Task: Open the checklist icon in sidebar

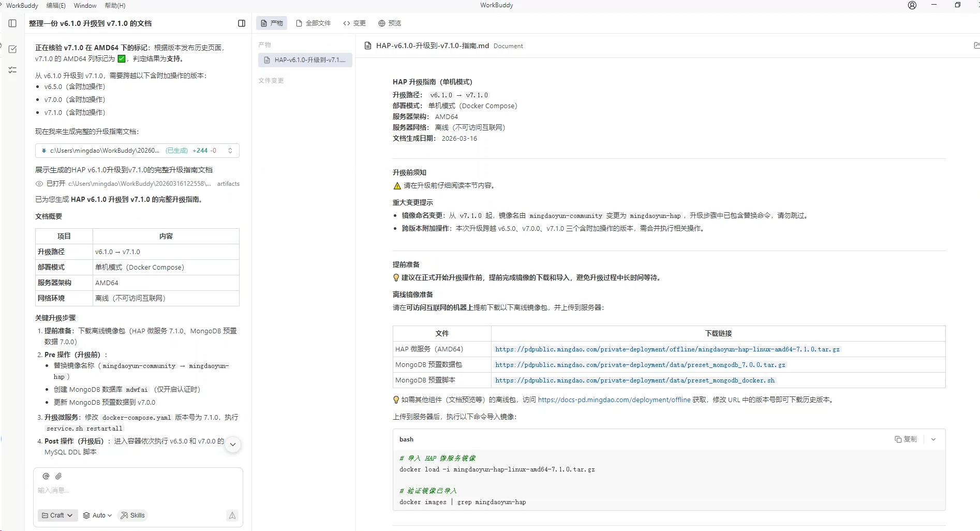Action: tap(13, 70)
